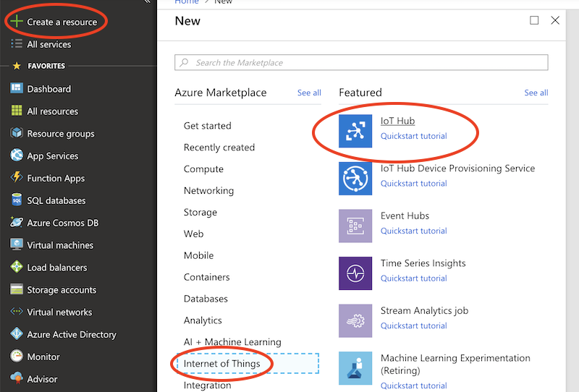
Task: Click the Advisor cloud icon
Action: [17, 378]
